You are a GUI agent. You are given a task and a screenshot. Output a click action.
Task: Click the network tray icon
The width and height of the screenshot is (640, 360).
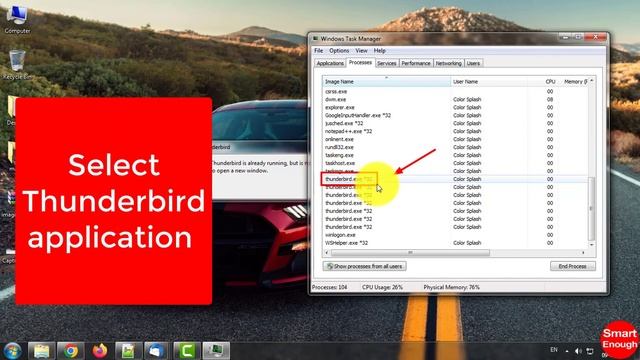(590, 351)
